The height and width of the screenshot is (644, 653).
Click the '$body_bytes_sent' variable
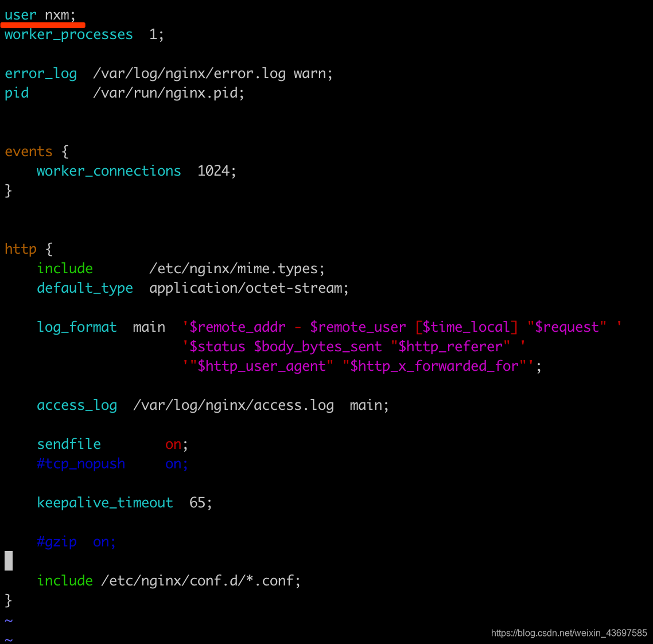pyautogui.click(x=318, y=347)
